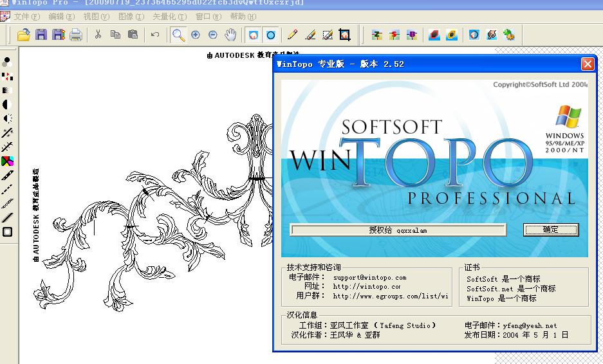Click the http://wintopo.com website text
This screenshot has height=364, width=603.
pos(367,287)
